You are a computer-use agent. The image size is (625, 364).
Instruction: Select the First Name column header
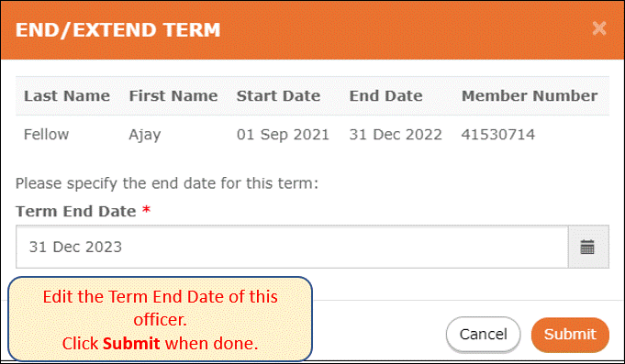point(173,96)
